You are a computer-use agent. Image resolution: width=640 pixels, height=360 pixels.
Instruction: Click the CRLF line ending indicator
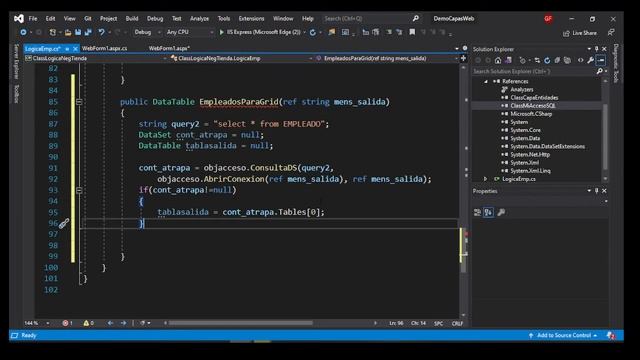point(457,323)
